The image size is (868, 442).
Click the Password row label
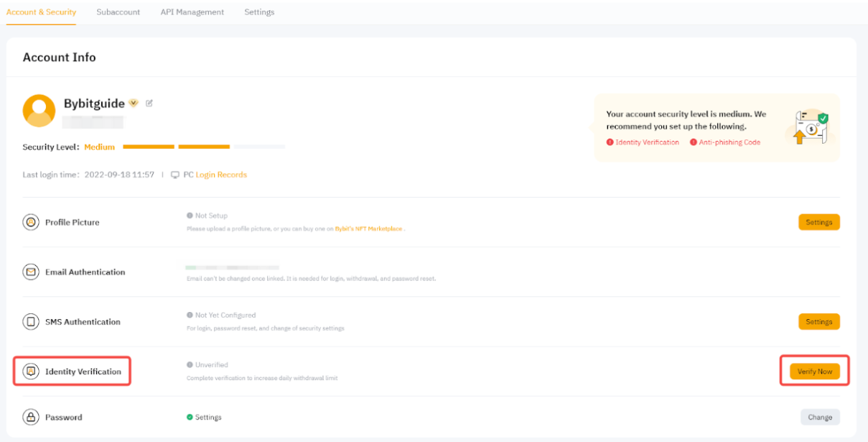pos(64,417)
